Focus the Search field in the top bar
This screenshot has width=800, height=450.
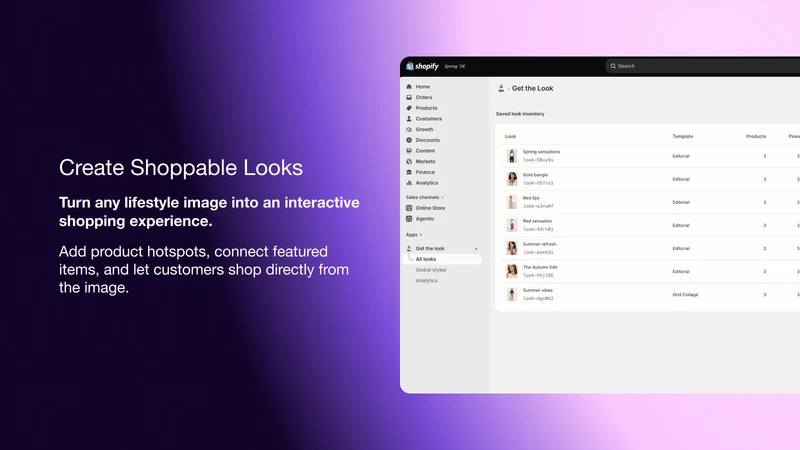703,66
